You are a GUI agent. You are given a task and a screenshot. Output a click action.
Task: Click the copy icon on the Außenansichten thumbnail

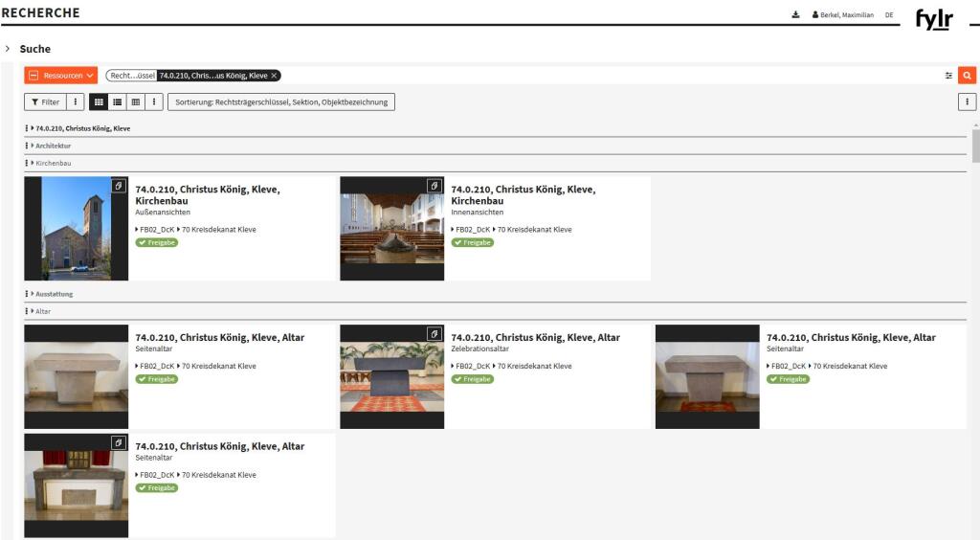[118, 185]
